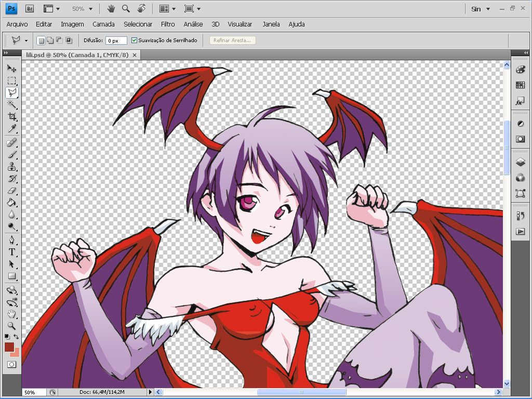The height and width of the screenshot is (399, 532).
Task: Open the Color panel icon
Action: tap(520, 70)
